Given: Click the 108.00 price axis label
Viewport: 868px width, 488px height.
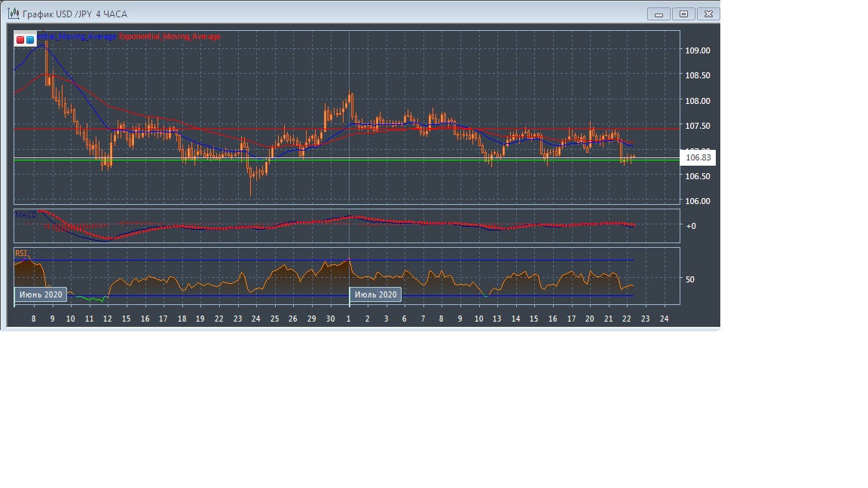Looking at the screenshot, I should click(x=697, y=101).
